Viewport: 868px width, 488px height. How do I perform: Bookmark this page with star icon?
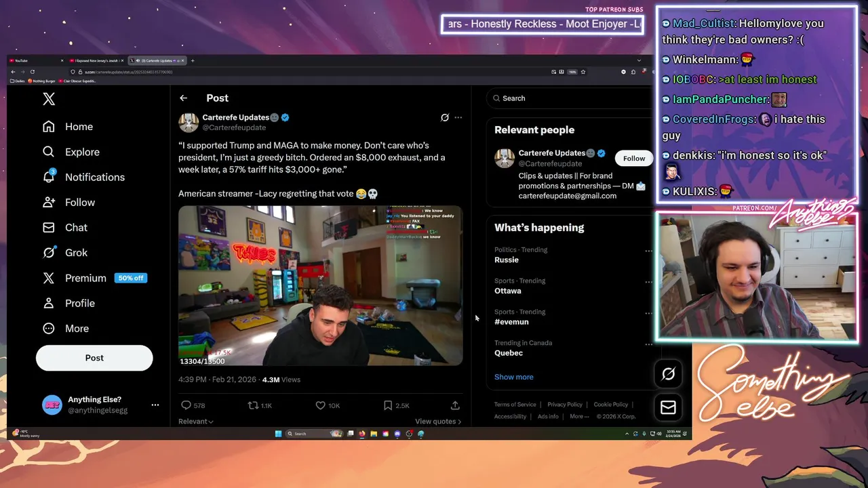pyautogui.click(x=583, y=72)
